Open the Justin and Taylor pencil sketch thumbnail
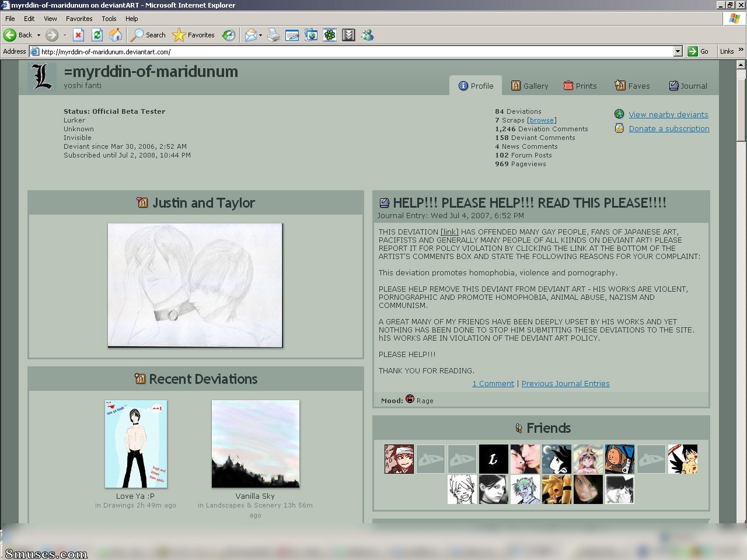The width and height of the screenshot is (747, 560). pyautogui.click(x=196, y=285)
